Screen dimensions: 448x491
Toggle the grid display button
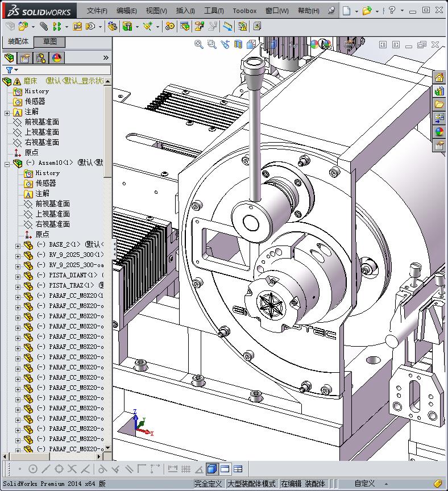(x=186, y=469)
